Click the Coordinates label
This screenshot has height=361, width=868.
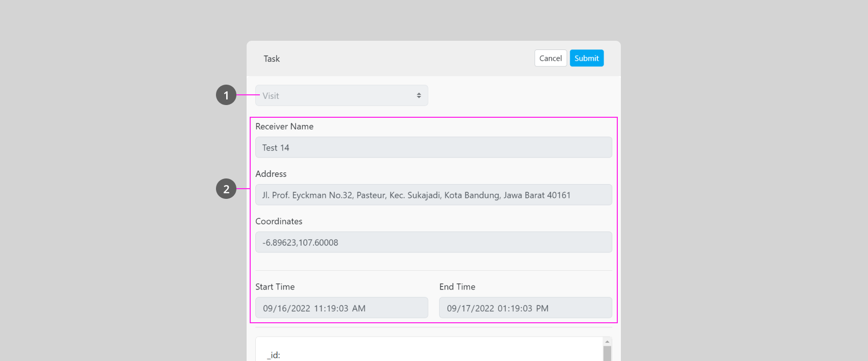(279, 221)
